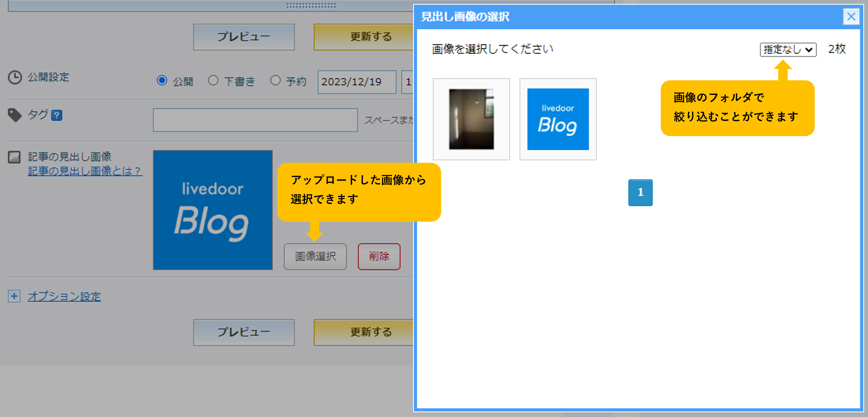The height and width of the screenshot is (417, 868).
Task: Click the bottom 更新する button
Action: pos(364,332)
